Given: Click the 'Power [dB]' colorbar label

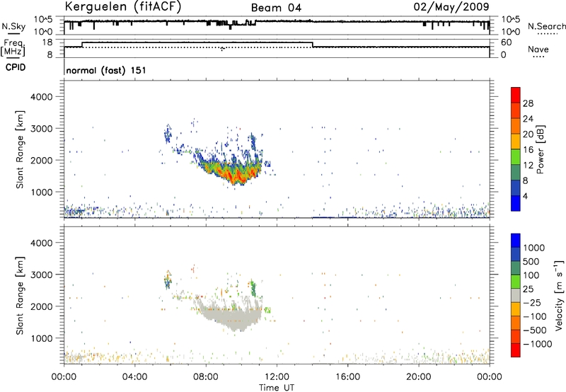Looking at the screenshot, I should [x=541, y=149].
